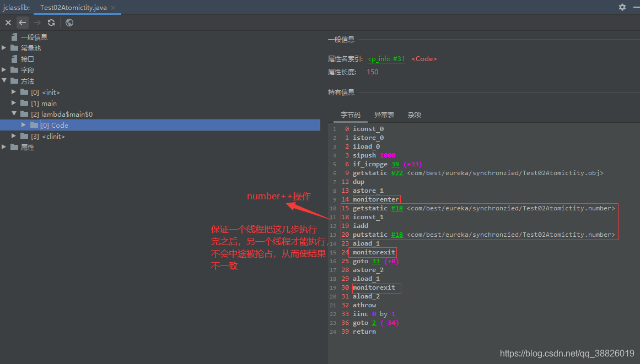Follow the if_icmpge 39 jump link
The image size is (640, 364).
[395, 164]
